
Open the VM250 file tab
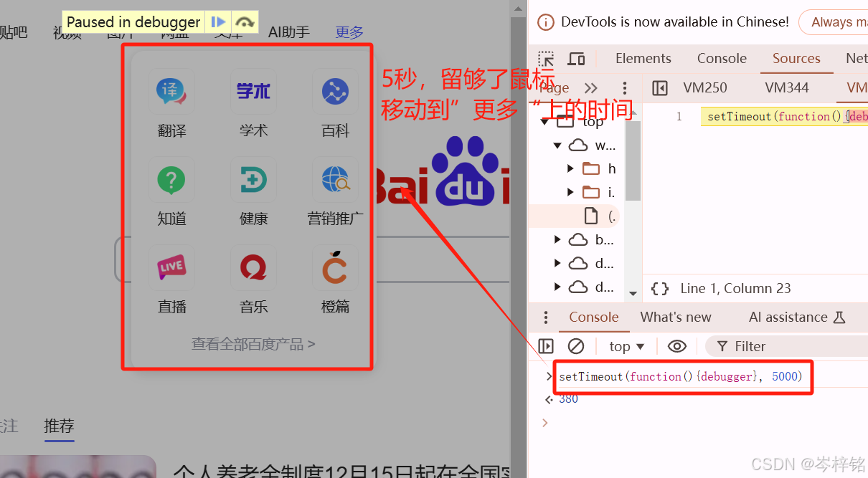point(705,88)
